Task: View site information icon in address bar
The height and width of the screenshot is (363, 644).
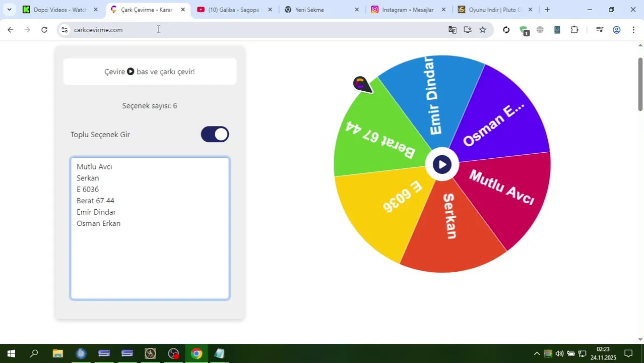Action: point(64,30)
